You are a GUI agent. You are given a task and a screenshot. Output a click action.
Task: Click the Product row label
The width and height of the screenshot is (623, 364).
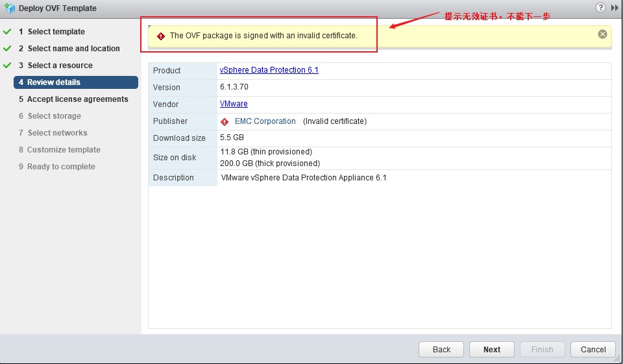[167, 70]
